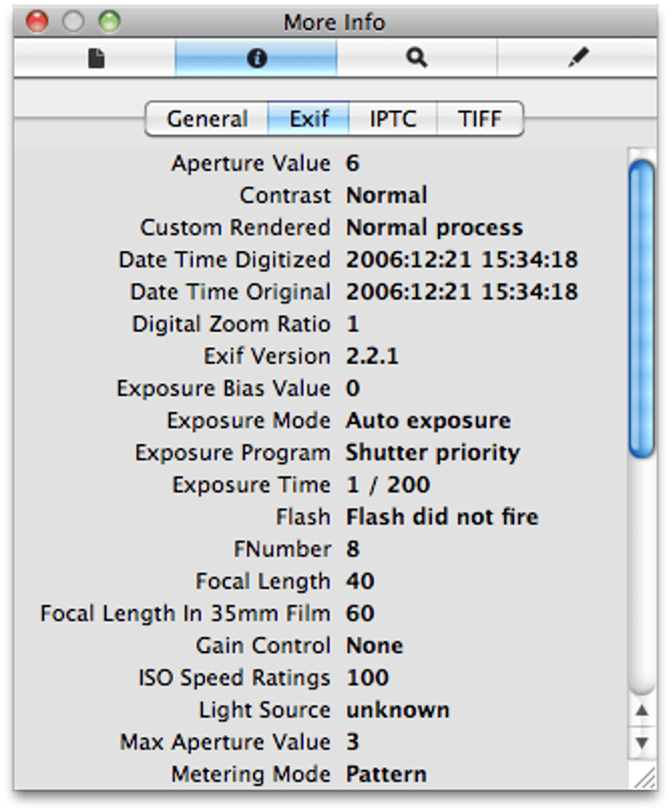Show the TIFF tab
Viewport: 671px width, 812px height.
coord(480,119)
